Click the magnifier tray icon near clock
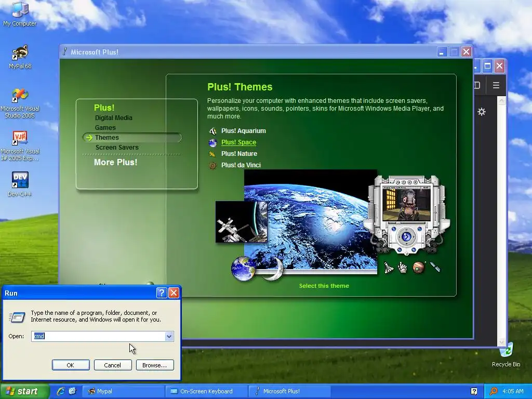This screenshot has height=399, width=532. point(494,391)
